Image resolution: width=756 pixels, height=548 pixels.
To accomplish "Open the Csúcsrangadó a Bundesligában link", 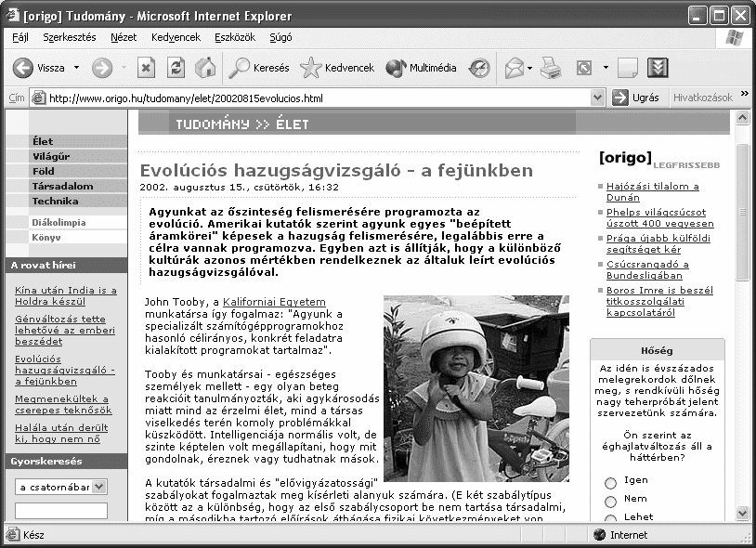I will [647, 270].
